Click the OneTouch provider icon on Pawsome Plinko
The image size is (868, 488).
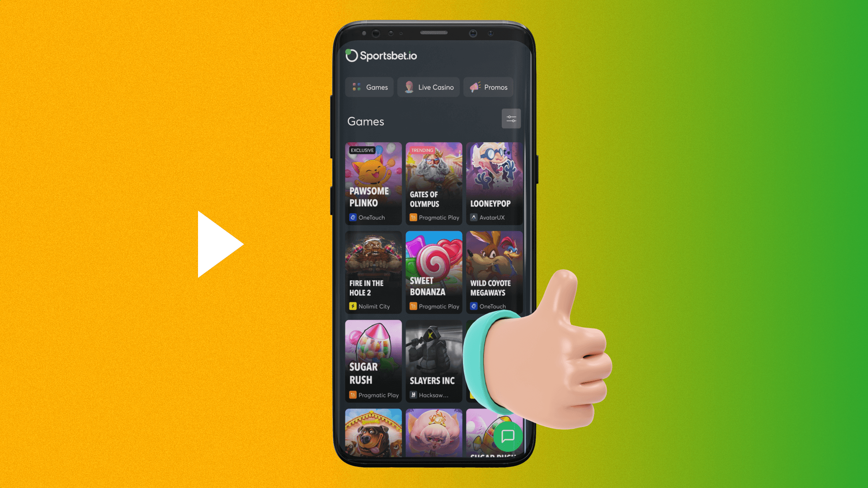coord(351,217)
